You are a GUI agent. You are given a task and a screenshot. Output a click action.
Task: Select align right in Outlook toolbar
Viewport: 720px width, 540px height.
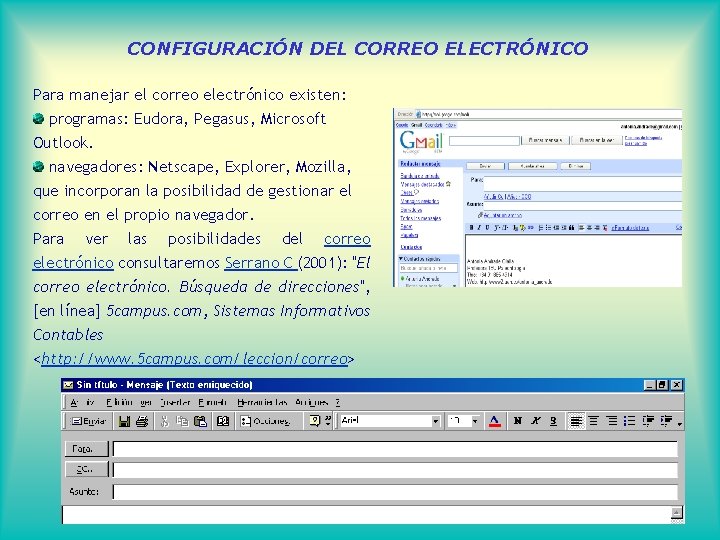pos(612,421)
